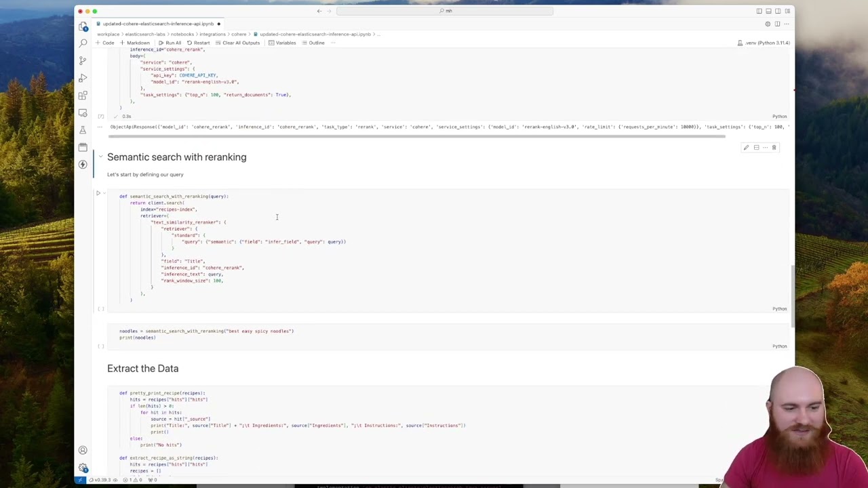Go back with the left arrow in title bar
This screenshot has height=488, width=868.
319,11
